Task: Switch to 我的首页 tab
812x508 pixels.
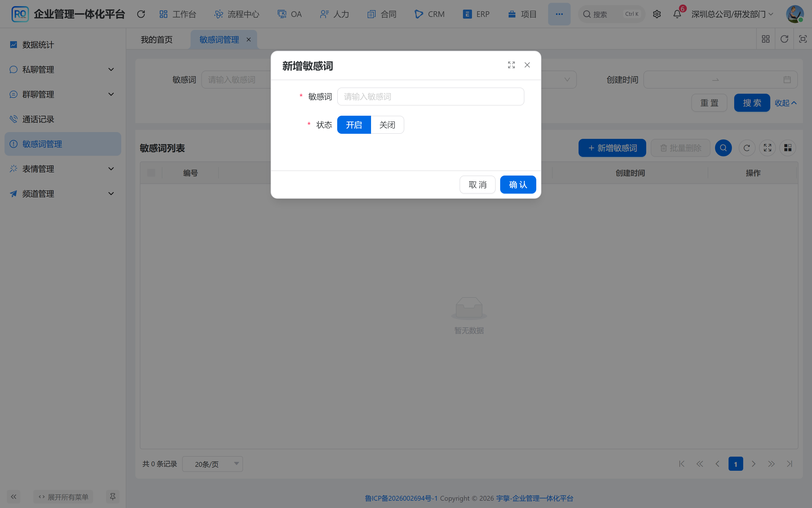Action: [157, 40]
